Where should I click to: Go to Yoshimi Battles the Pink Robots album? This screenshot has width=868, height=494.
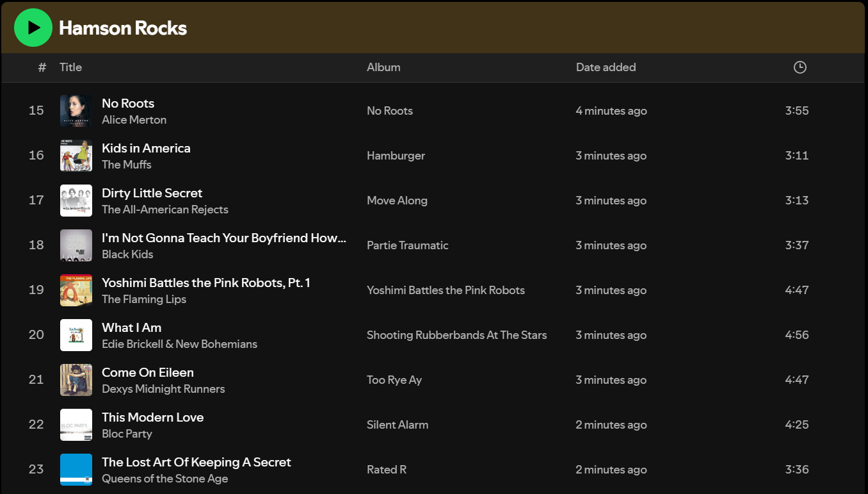click(x=446, y=290)
